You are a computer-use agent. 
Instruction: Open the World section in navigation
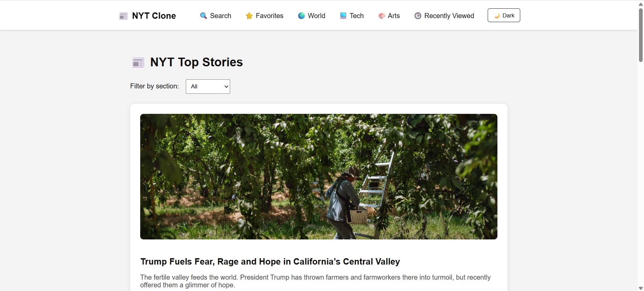[x=316, y=16]
